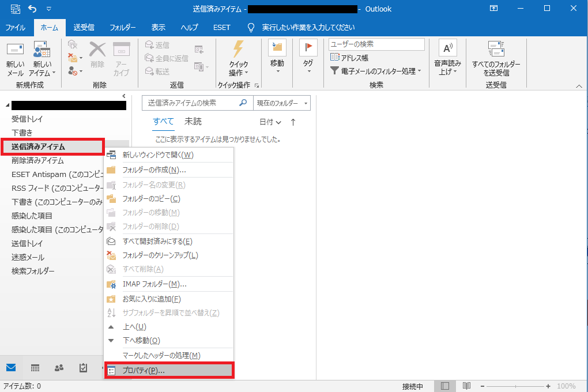This screenshot has width=588, height=392.
Task: Click Send/Receive All Folders icon
Action: (x=496, y=49)
